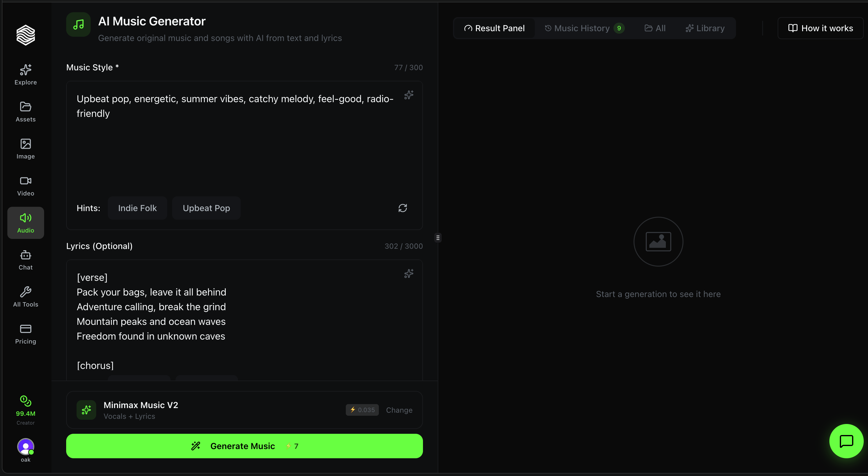This screenshot has width=868, height=476.
Task: Switch to the Library tab
Action: [x=705, y=28]
